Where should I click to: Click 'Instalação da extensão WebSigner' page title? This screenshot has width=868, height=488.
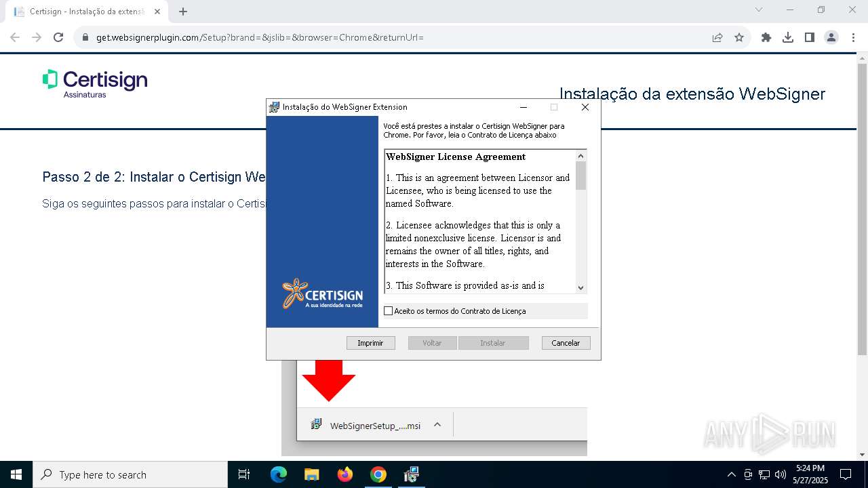click(x=692, y=94)
